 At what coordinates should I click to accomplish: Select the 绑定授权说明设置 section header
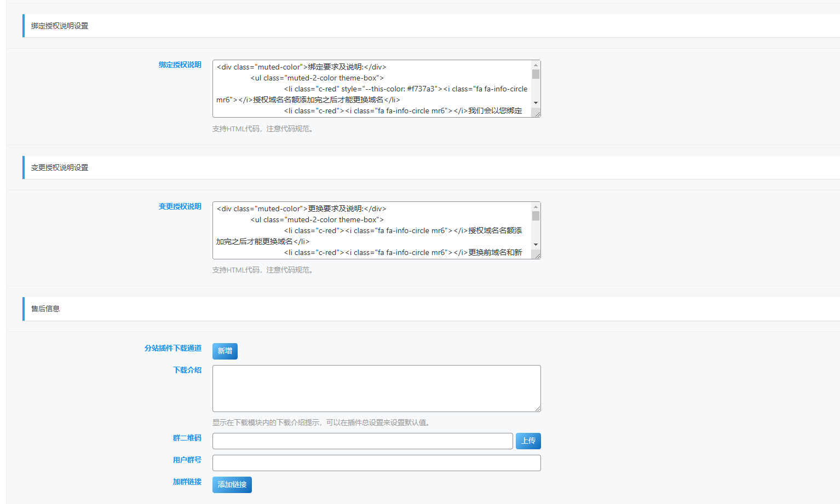(x=60, y=26)
